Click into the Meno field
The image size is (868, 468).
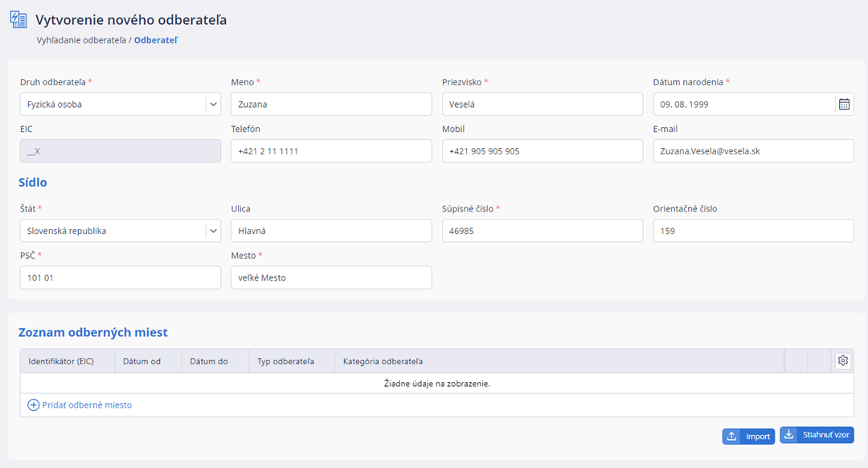[331, 105]
